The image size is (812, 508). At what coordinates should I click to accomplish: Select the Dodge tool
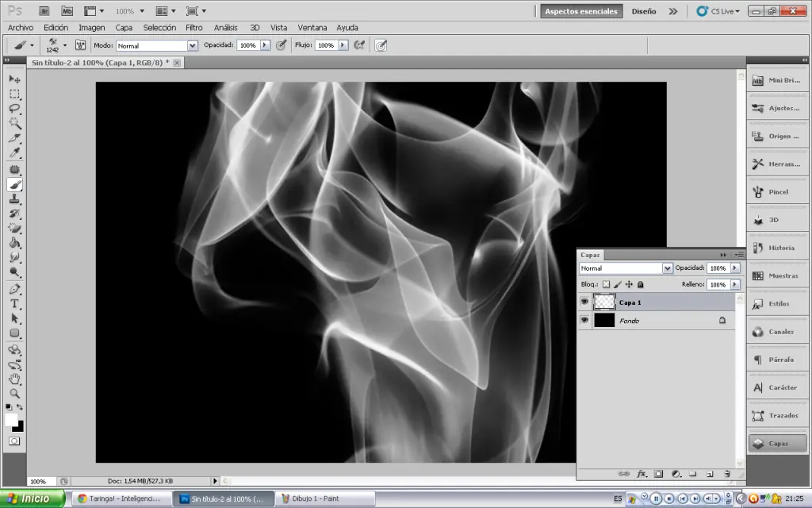click(14, 271)
